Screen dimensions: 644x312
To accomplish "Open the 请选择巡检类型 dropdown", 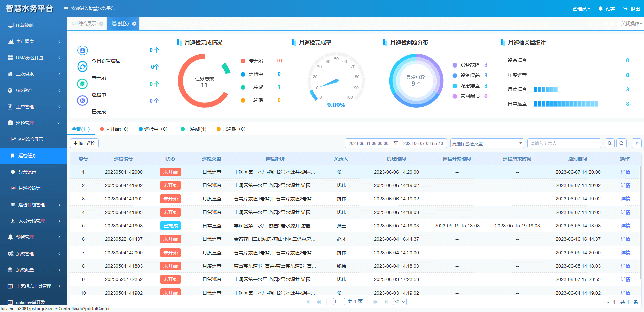I will pyautogui.click(x=487, y=143).
